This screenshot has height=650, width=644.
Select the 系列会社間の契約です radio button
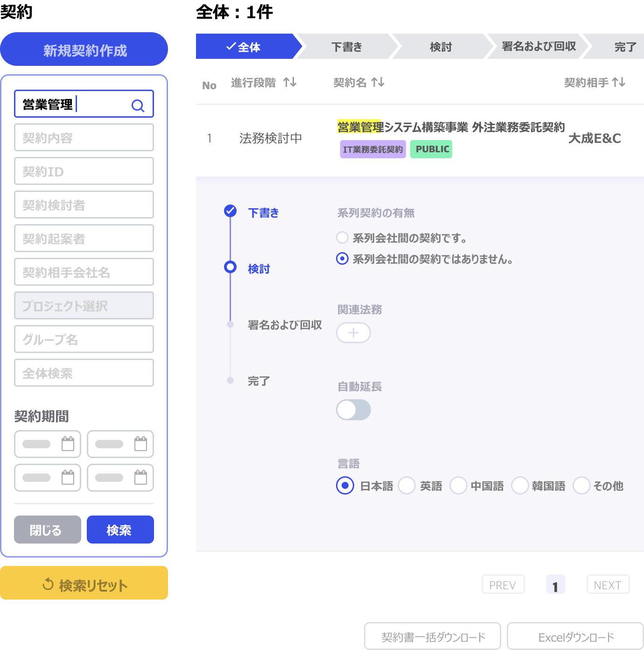coord(342,238)
